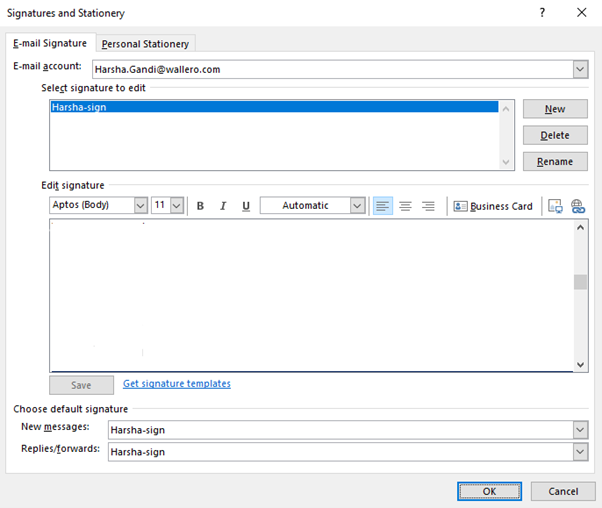Screen dimensions: 602x508
Task: Insert a picture into signature
Action: click(556, 206)
